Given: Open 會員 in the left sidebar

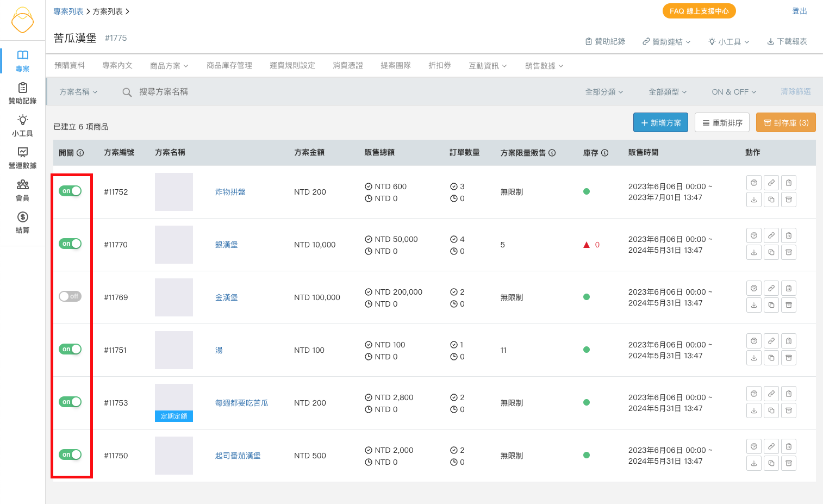Looking at the screenshot, I should pyautogui.click(x=22, y=190).
